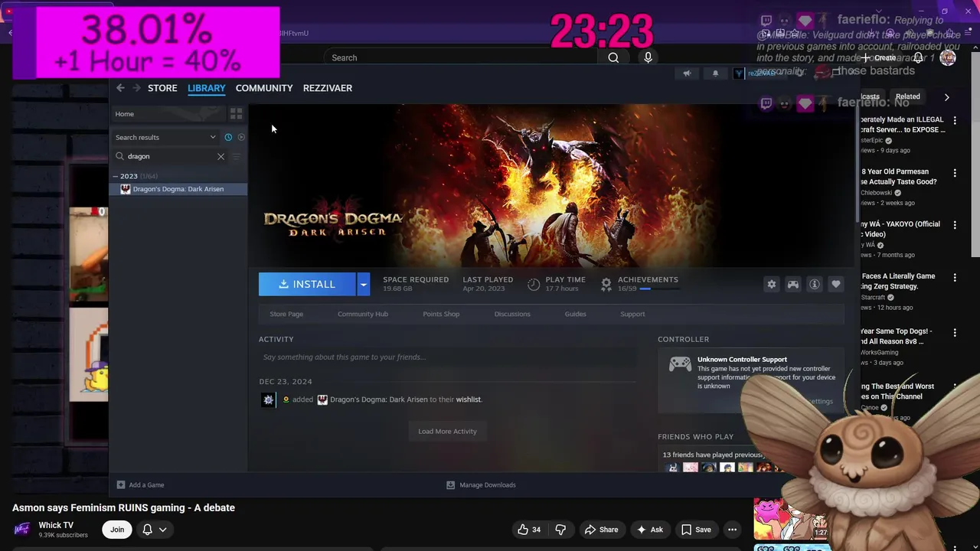Open the Support link
The image size is (980, 551).
(632, 314)
